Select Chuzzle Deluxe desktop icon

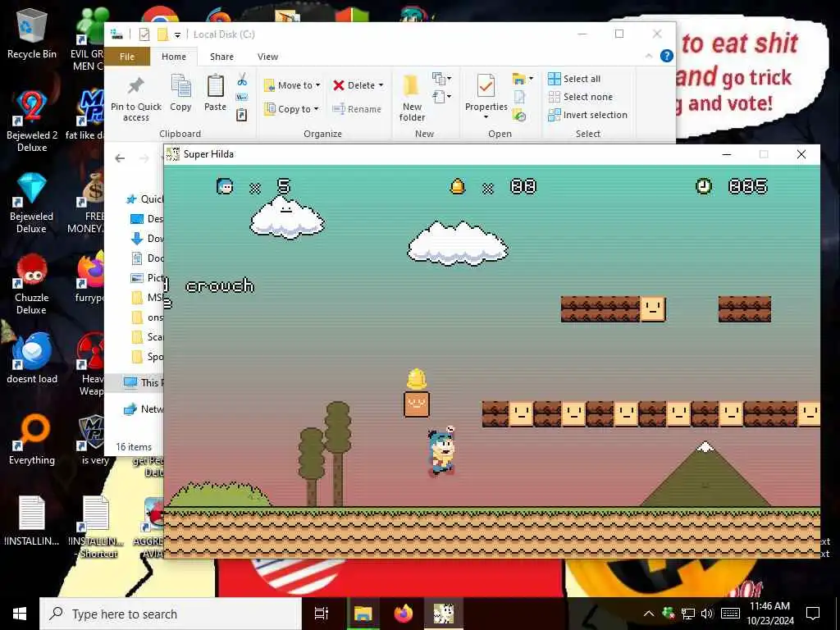pyautogui.click(x=32, y=284)
